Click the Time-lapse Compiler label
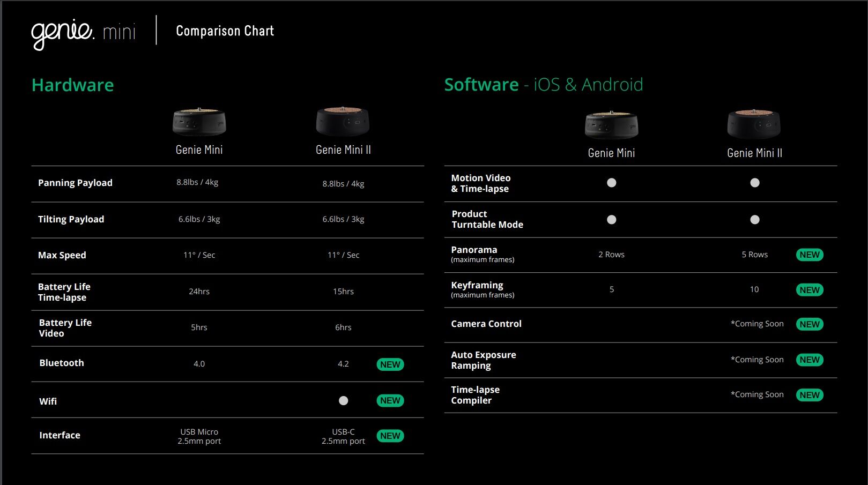The width and height of the screenshot is (868, 485). coord(475,395)
